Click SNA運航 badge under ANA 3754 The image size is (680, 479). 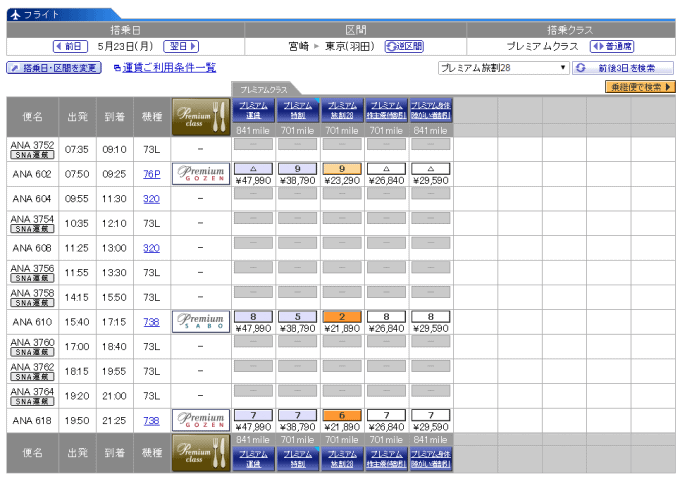(33, 229)
